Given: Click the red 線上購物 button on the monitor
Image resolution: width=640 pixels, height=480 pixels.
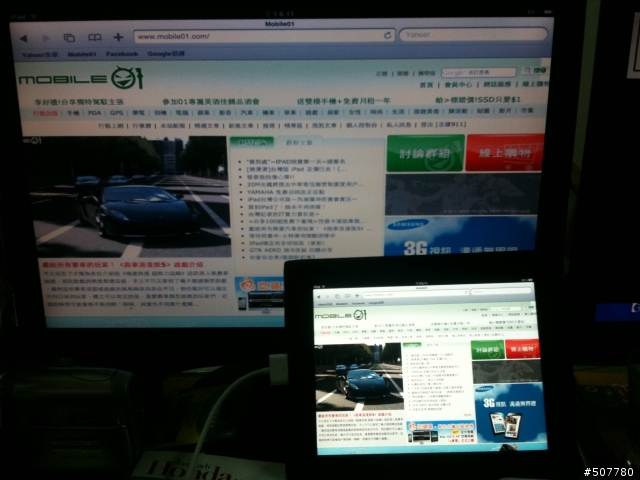Looking at the screenshot, I should click(505, 152).
